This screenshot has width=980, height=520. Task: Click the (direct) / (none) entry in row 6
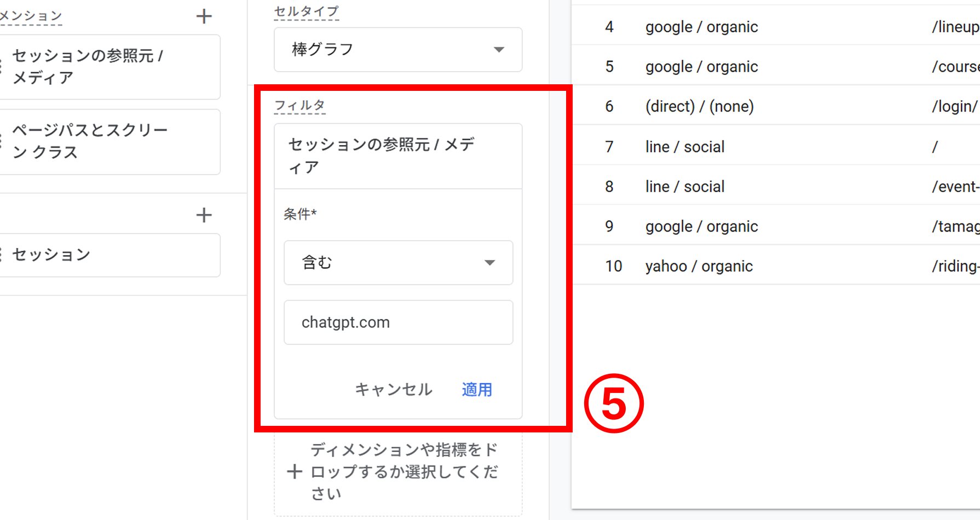699,106
